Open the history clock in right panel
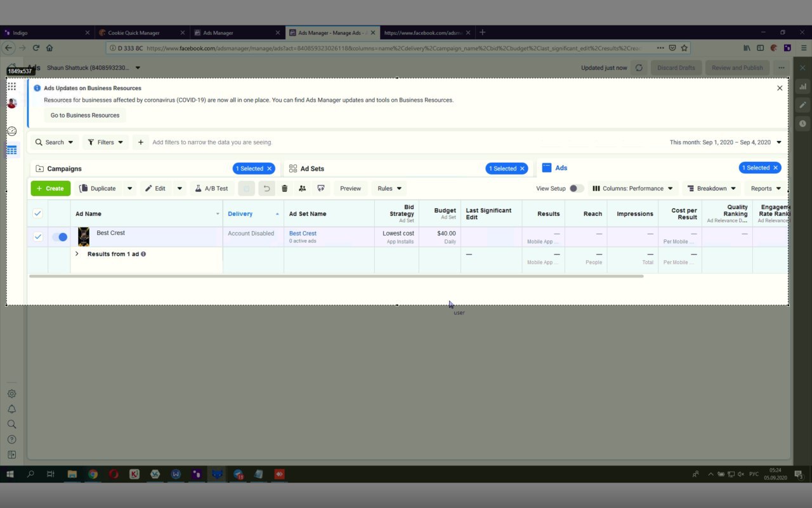 (x=802, y=123)
